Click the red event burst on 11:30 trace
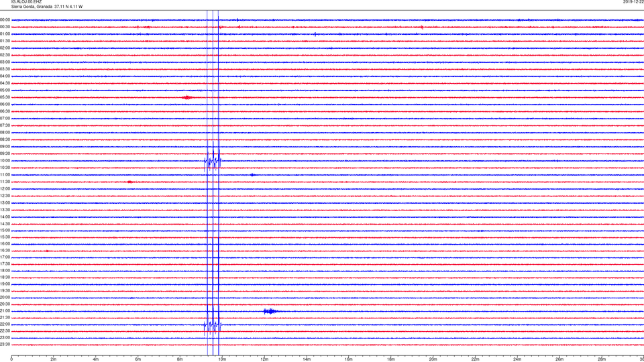Viewport: 644px width, 362px height. [x=129, y=182]
